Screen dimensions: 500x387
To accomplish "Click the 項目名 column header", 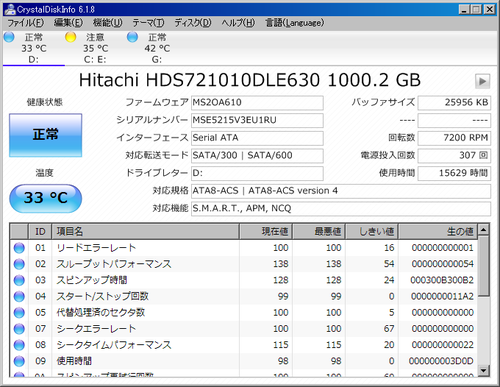I will pyautogui.click(x=145, y=231).
